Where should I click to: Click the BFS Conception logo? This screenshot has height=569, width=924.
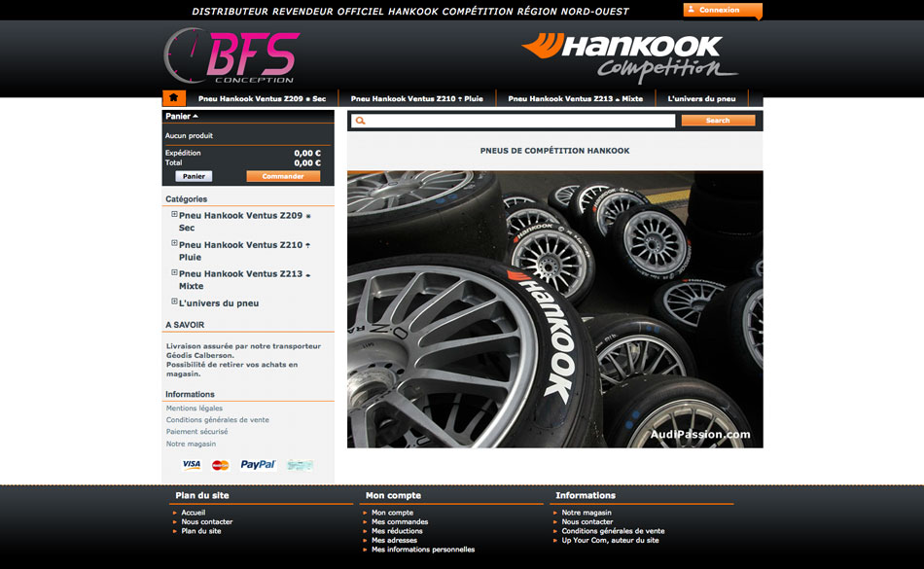pyautogui.click(x=232, y=56)
